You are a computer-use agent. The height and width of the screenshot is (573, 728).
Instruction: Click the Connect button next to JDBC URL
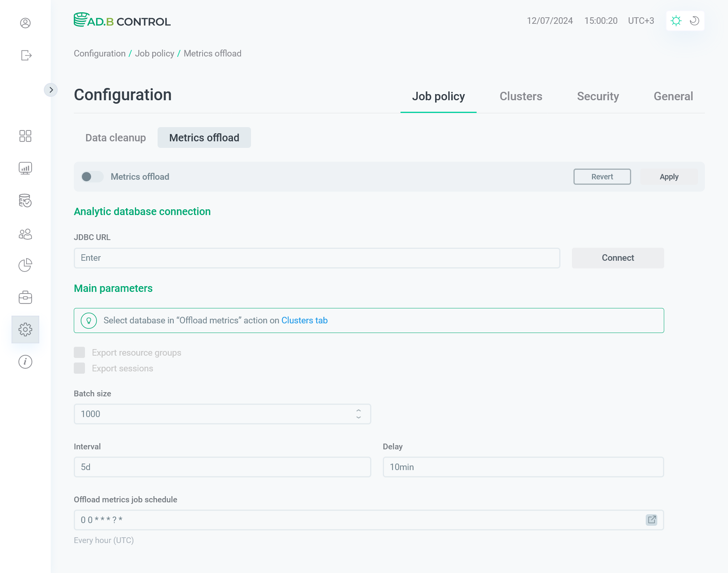pyautogui.click(x=617, y=258)
